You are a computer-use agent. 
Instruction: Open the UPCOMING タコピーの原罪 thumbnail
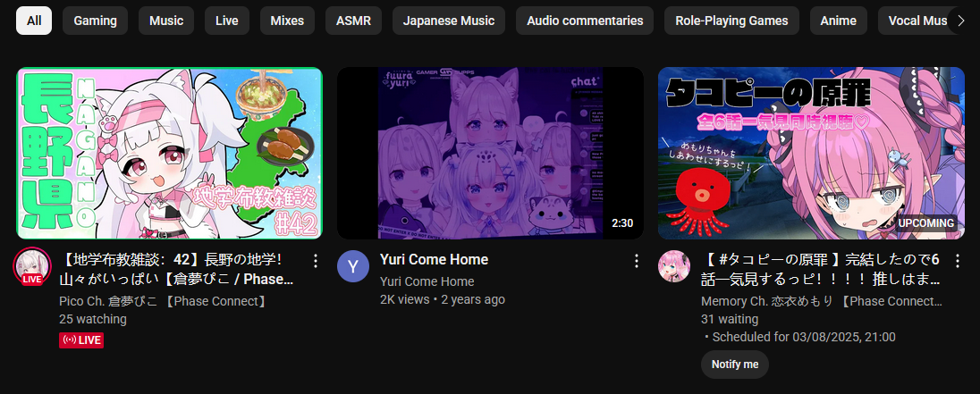pos(811,153)
